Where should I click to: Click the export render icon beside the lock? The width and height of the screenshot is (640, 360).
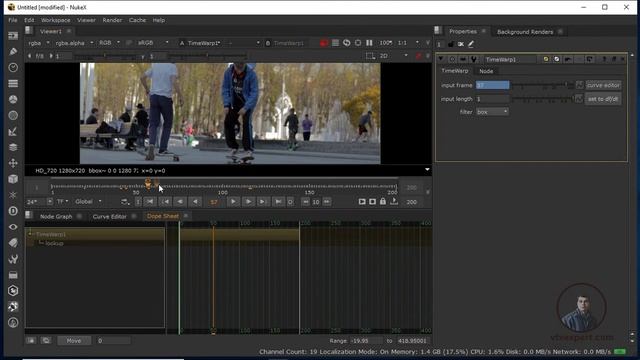coord(394,201)
